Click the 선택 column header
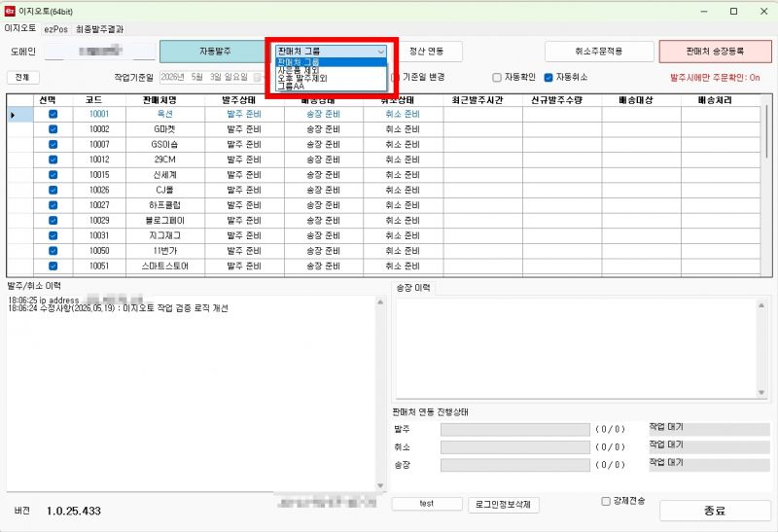The image size is (778, 532). coord(53,100)
